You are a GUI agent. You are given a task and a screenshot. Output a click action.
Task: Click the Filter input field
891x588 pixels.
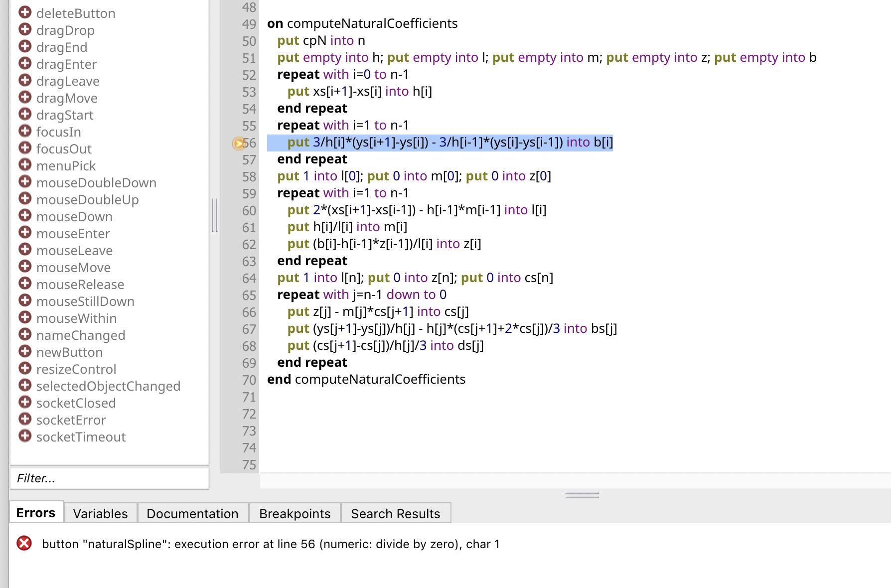110,478
